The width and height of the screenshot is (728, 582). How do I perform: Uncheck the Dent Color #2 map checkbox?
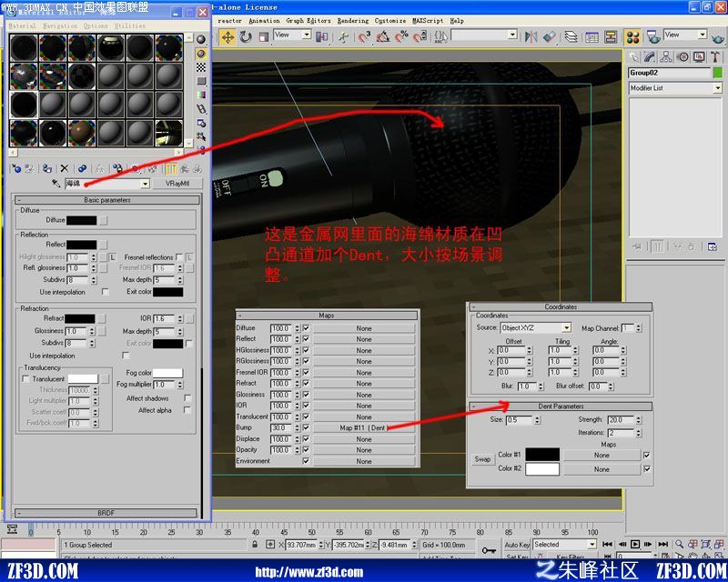(647, 469)
